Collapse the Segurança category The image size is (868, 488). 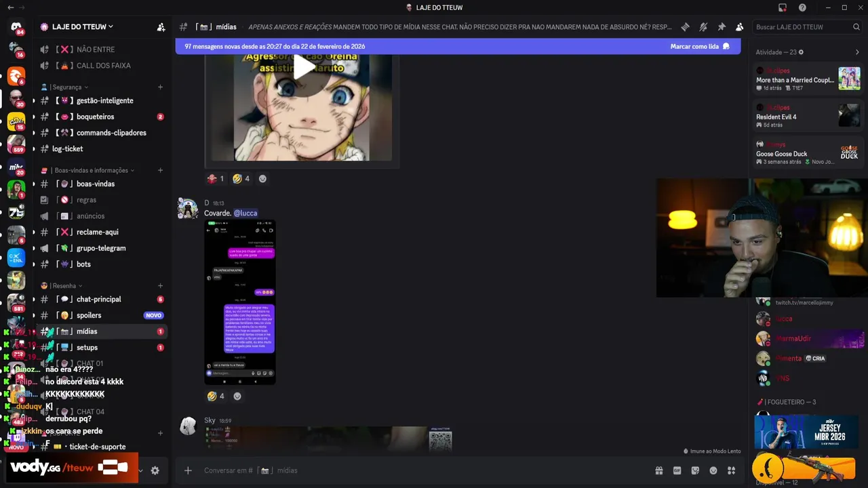[63, 87]
